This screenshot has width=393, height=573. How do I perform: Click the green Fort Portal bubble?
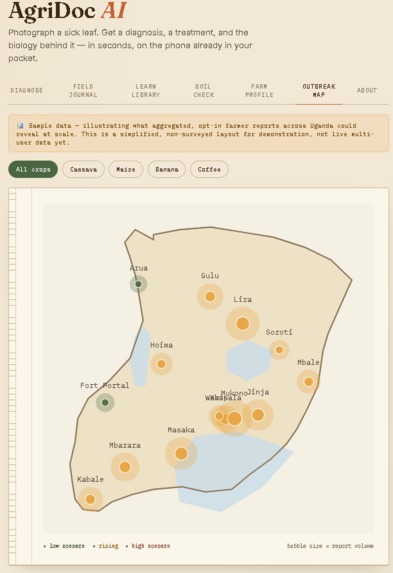tap(105, 402)
